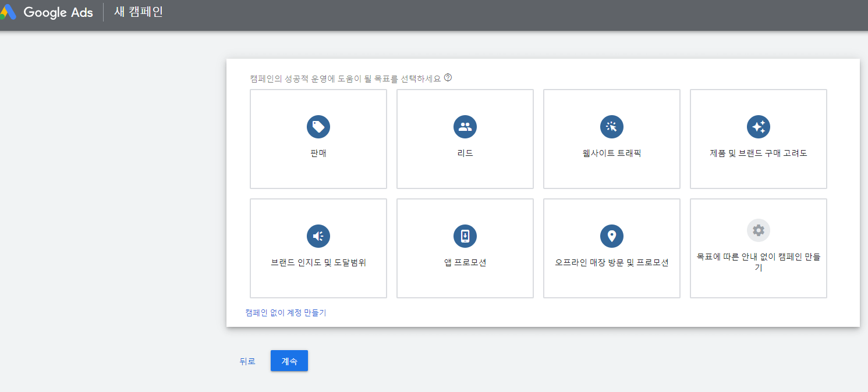868x392 pixels.
Task: Click the sparkle icon for 제품 및 브랜드 구매 고려도
Action: tap(759, 126)
